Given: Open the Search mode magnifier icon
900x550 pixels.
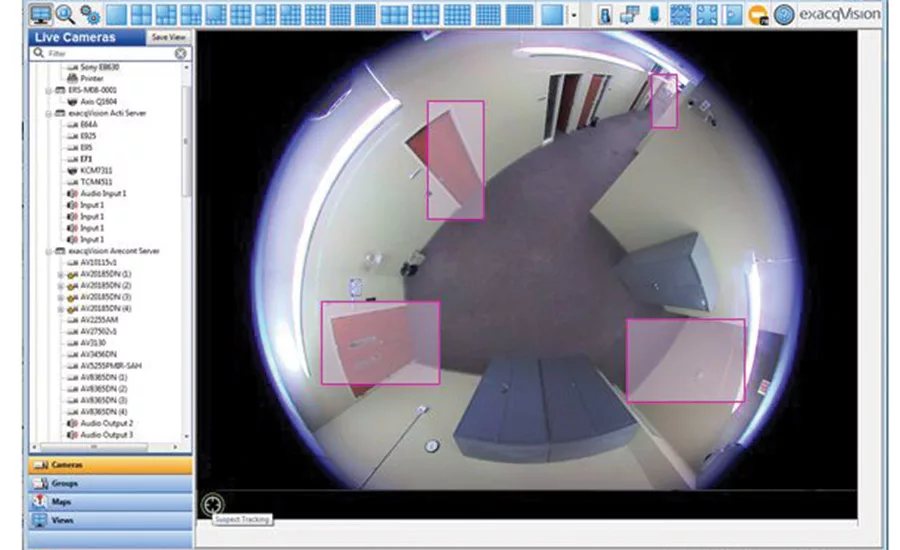Looking at the screenshot, I should 65,14.
